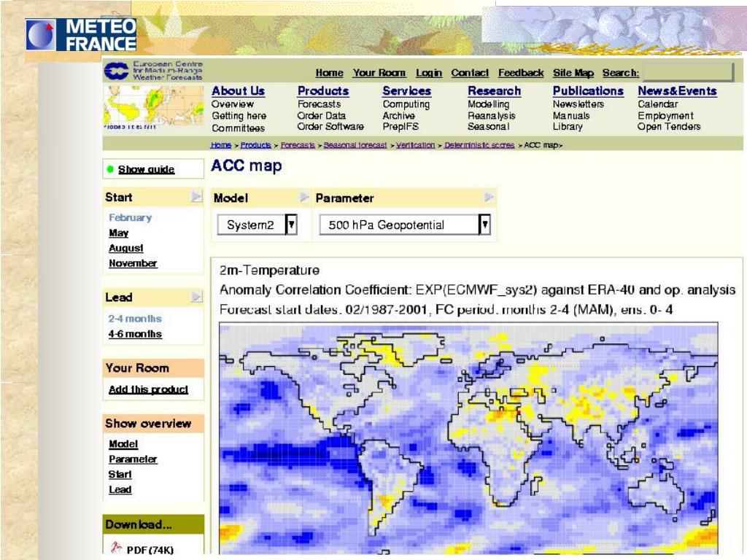
Task: Click Seasonal forecast breadcrumb
Action: click(x=355, y=145)
